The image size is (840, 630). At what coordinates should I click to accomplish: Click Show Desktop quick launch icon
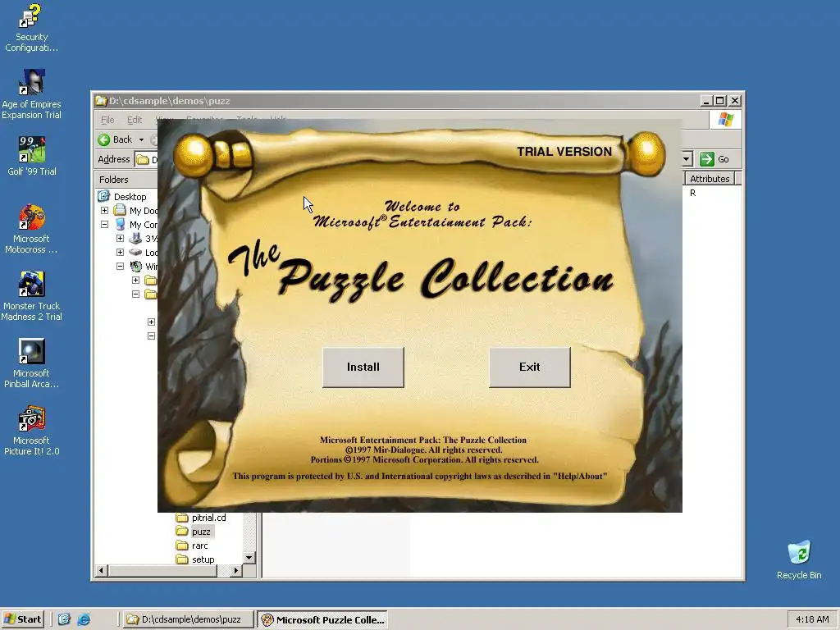64,619
